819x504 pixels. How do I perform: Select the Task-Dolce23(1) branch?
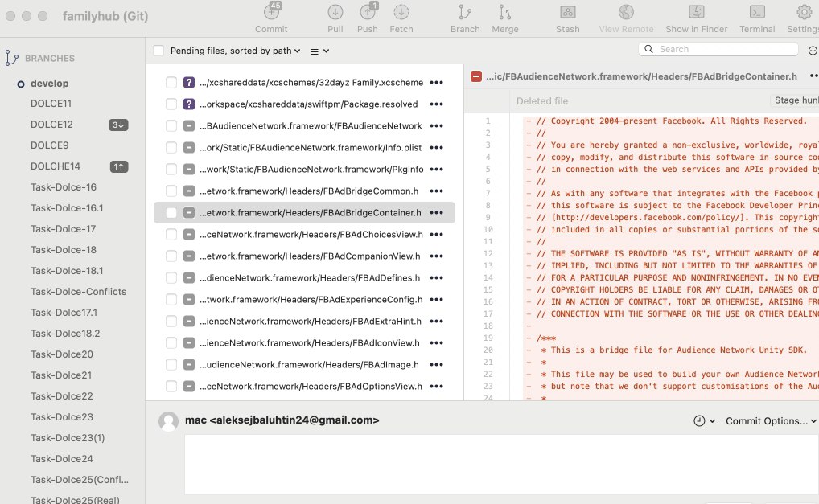click(68, 438)
